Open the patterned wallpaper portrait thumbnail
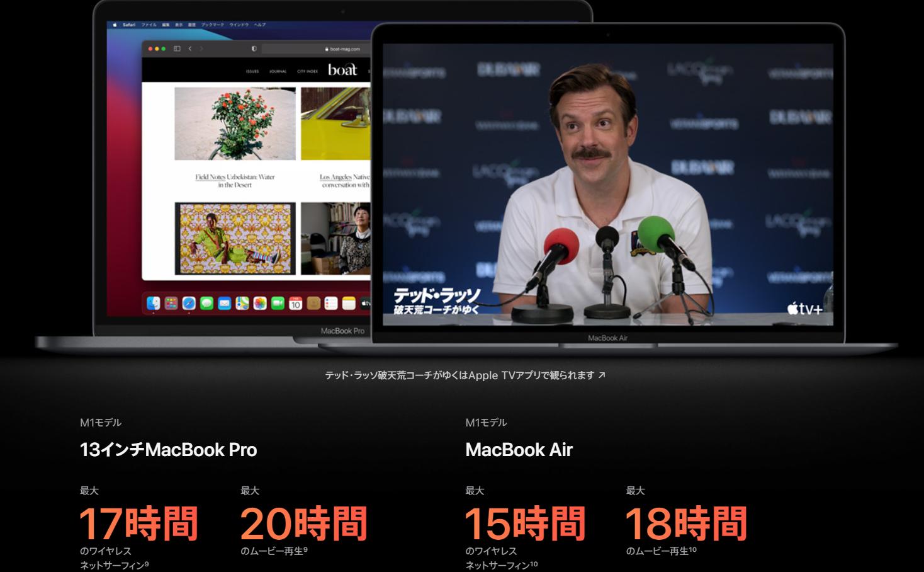Image resolution: width=924 pixels, height=572 pixels. 235,239
